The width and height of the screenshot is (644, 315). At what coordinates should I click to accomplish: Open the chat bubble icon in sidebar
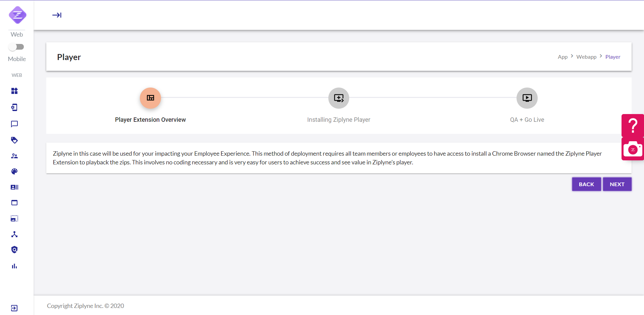click(x=14, y=124)
